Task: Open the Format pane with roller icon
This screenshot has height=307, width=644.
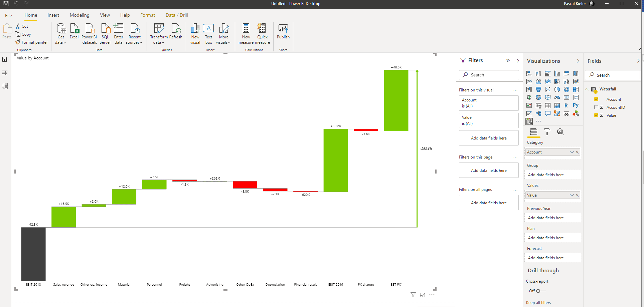Action: click(547, 132)
